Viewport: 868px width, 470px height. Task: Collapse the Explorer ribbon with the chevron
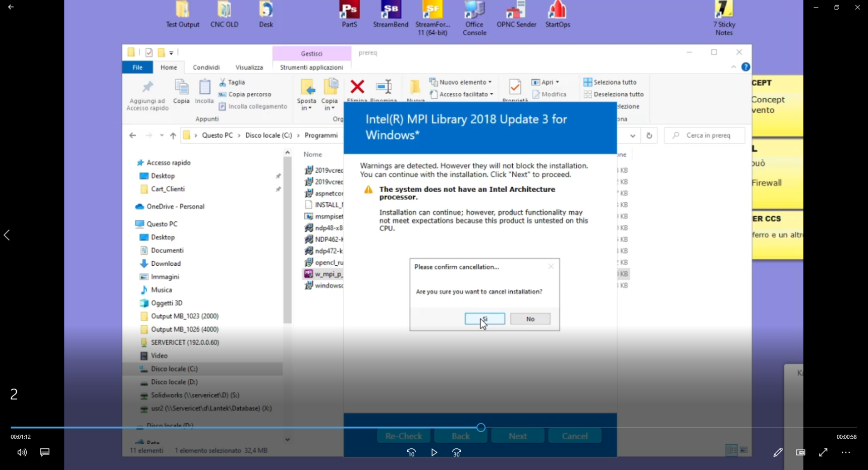(x=733, y=67)
